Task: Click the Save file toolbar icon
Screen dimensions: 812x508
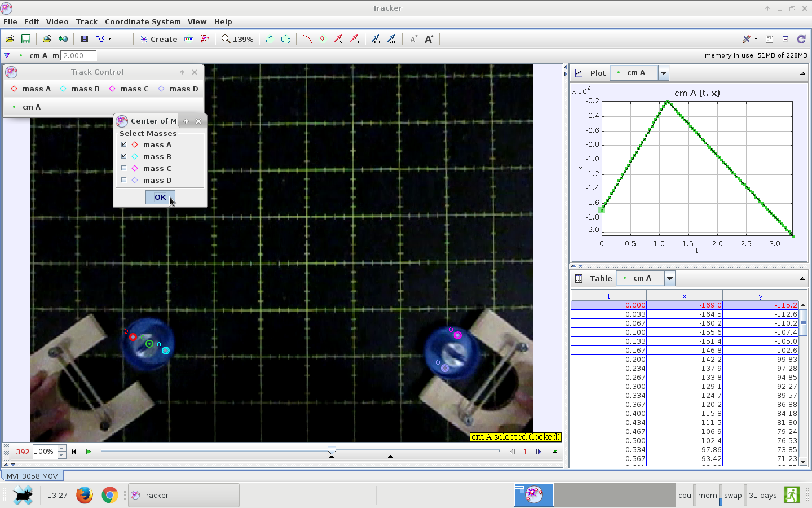Action: [25, 39]
